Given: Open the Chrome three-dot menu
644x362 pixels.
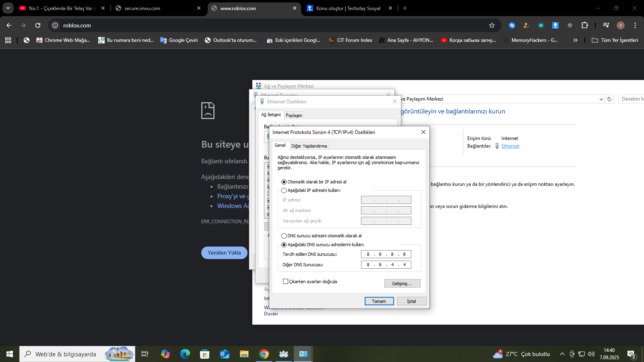Looking at the screenshot, I should click(635, 25).
